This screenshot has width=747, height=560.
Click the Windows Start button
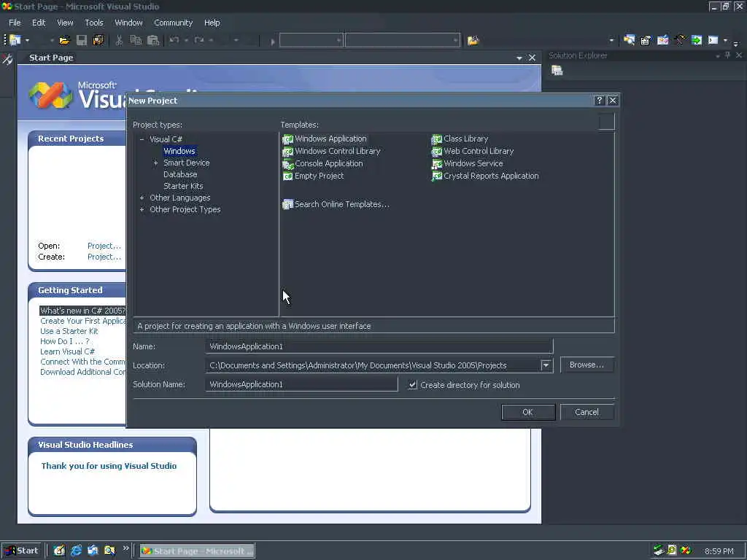coord(21,551)
